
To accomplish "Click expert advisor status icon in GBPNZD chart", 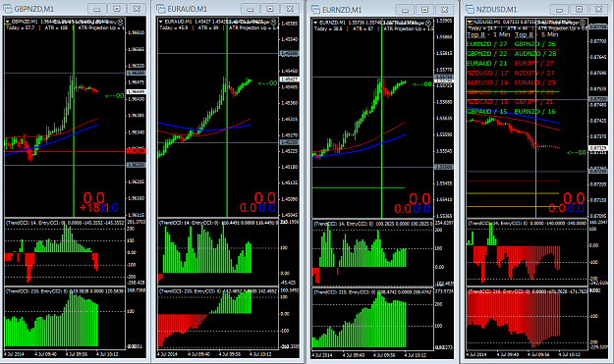I will tap(120, 22).
